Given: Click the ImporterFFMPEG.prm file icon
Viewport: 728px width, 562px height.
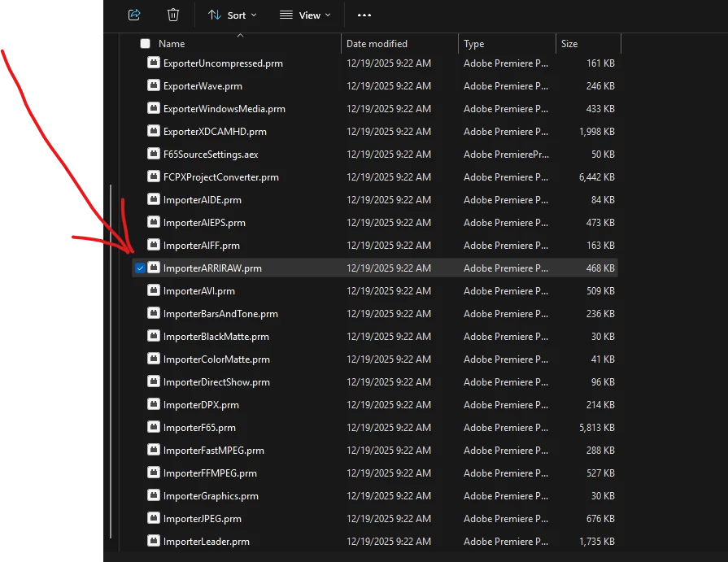Looking at the screenshot, I should tap(154, 473).
